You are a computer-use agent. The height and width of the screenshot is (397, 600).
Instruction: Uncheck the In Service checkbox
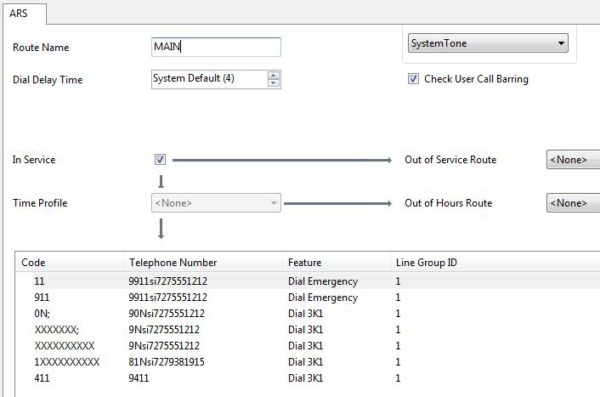pos(160,159)
